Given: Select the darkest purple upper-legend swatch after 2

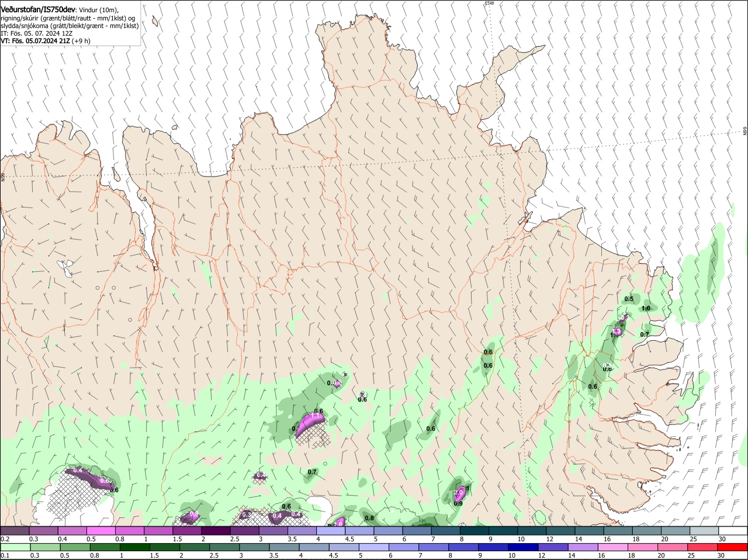Looking at the screenshot, I should point(216,530).
